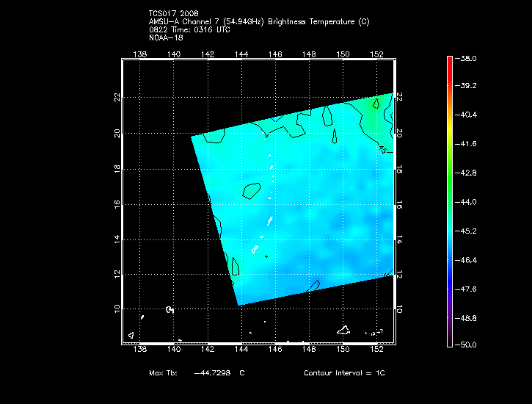Viewport: 532px width, 404px height.
Task: Click the island outline near 150E, 9N
Action: [343, 331]
